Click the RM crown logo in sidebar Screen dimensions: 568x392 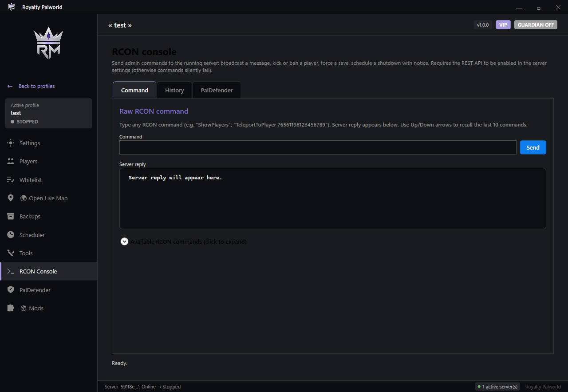click(x=49, y=43)
